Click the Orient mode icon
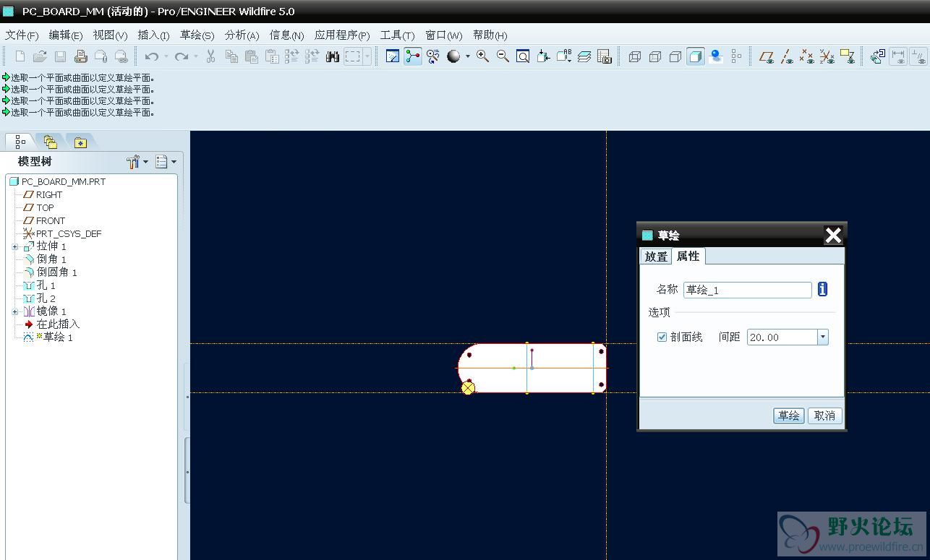The width and height of the screenshot is (930, 560). (x=433, y=56)
